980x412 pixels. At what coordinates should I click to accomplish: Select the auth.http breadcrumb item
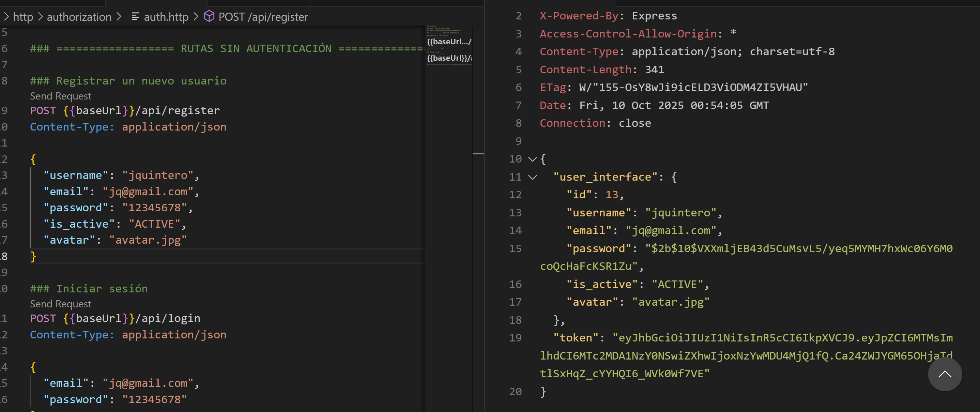tap(166, 17)
